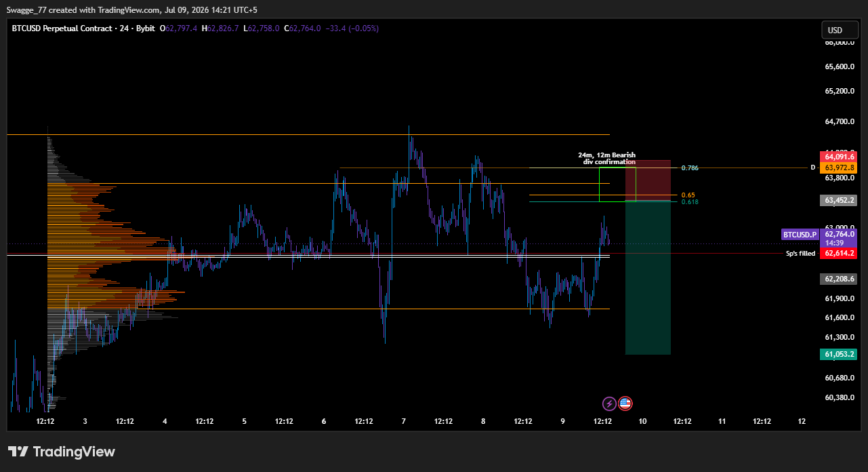Screen dimensions: 868x472
Task: Click the 61,900.0 price axis label
Action: point(840,298)
